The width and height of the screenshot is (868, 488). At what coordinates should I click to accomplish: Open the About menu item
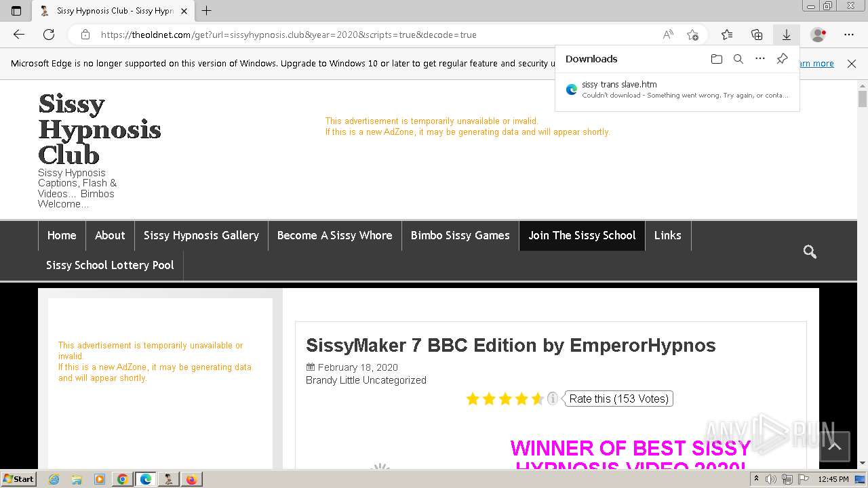[110, 235]
